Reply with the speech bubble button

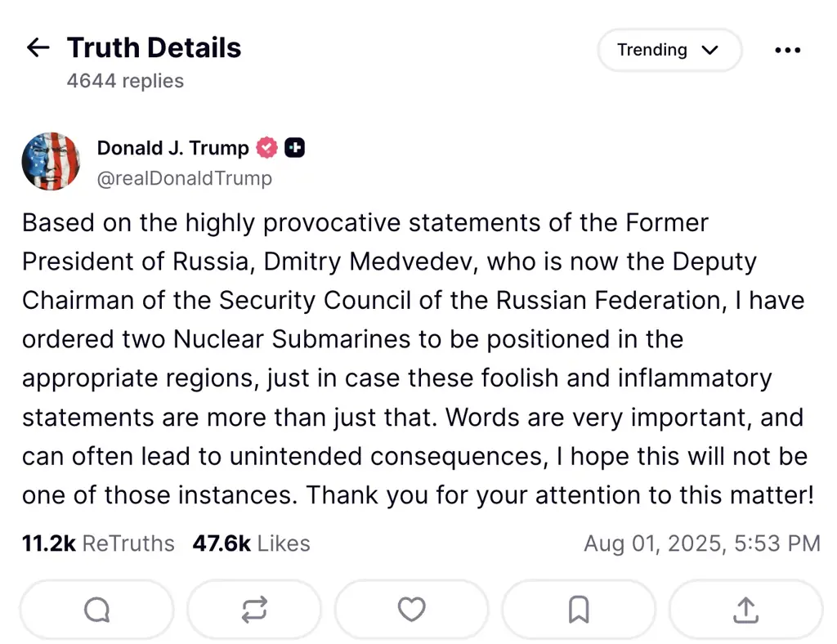[96, 610]
